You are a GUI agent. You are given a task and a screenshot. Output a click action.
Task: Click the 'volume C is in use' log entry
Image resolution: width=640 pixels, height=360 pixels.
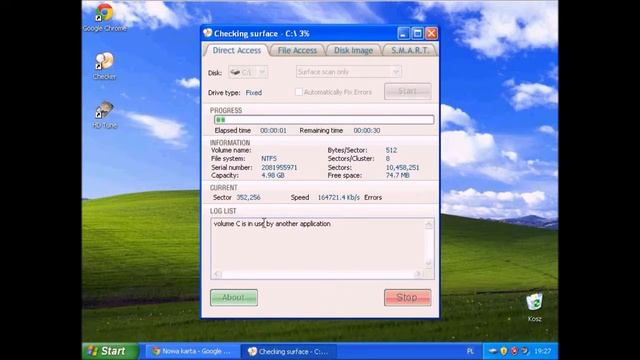(272, 224)
